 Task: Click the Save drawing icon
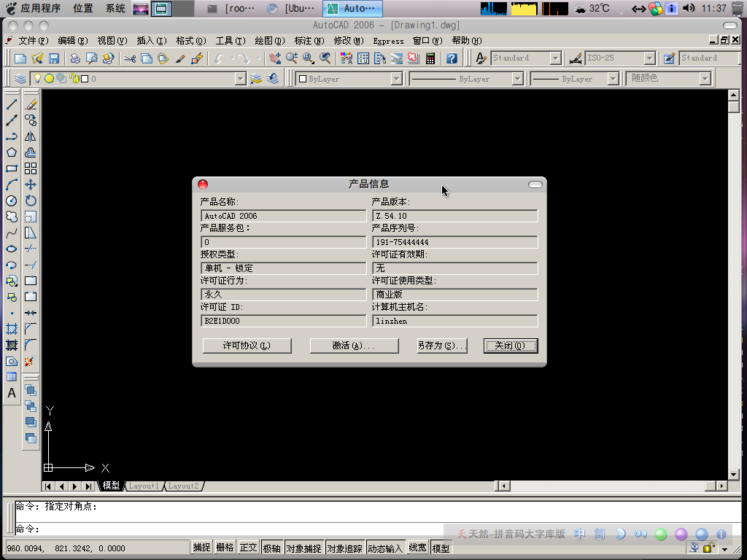click(x=54, y=58)
